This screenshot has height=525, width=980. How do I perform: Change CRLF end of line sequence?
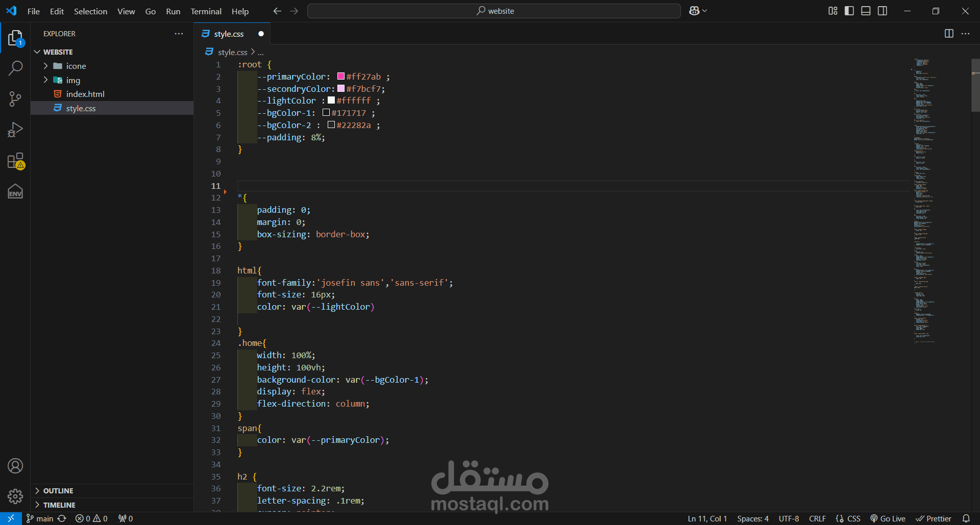pyautogui.click(x=817, y=518)
